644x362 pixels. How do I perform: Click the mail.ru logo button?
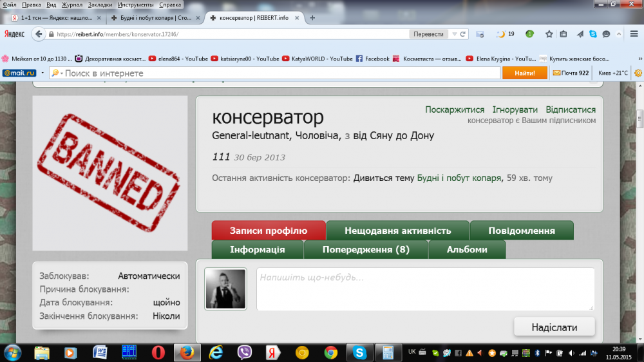[19, 73]
